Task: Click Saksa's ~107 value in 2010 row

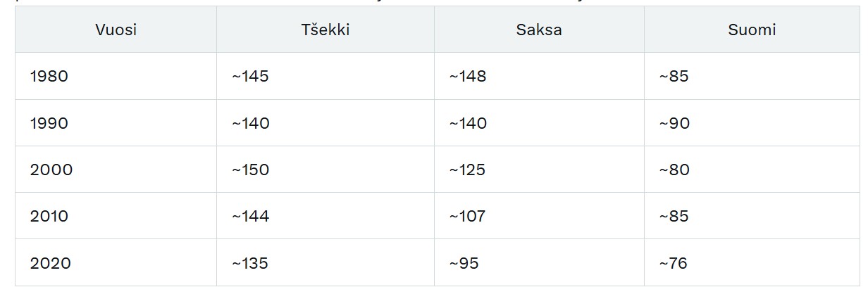Action: (x=468, y=216)
